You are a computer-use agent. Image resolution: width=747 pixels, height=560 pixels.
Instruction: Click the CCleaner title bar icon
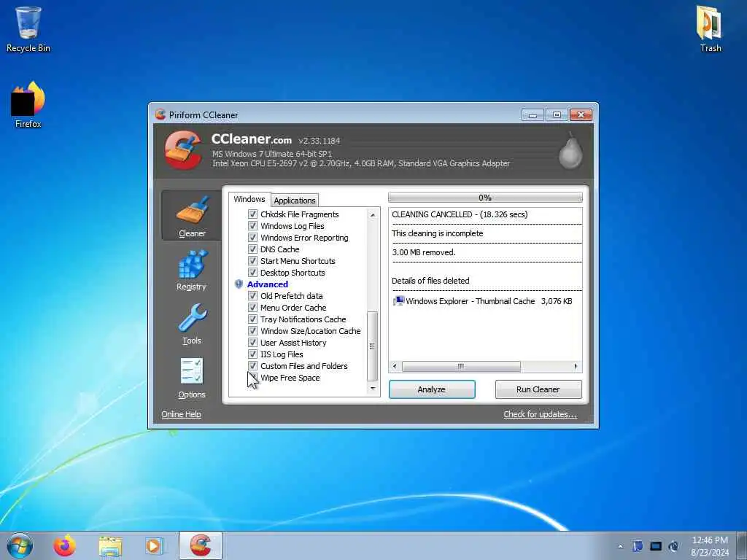pyautogui.click(x=160, y=114)
